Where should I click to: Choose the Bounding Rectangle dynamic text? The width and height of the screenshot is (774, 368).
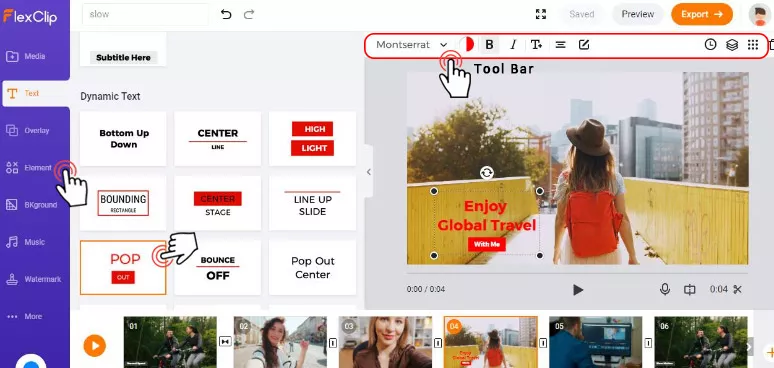point(123,203)
